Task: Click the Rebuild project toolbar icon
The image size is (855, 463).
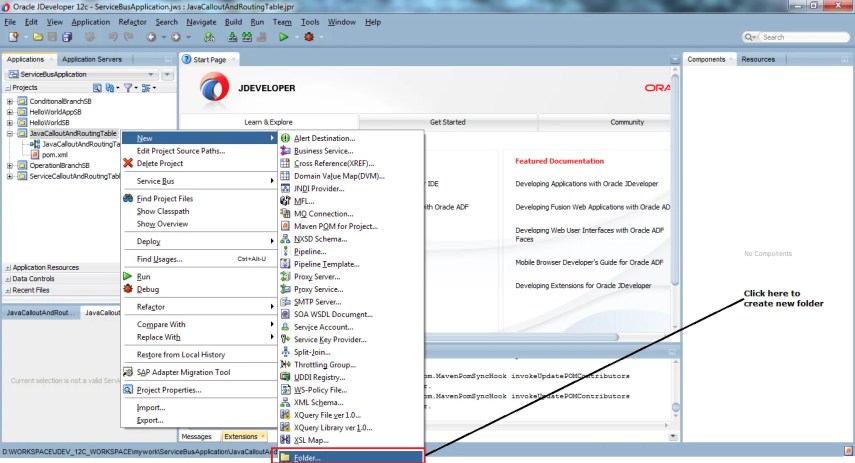Action: pyautogui.click(x=247, y=37)
